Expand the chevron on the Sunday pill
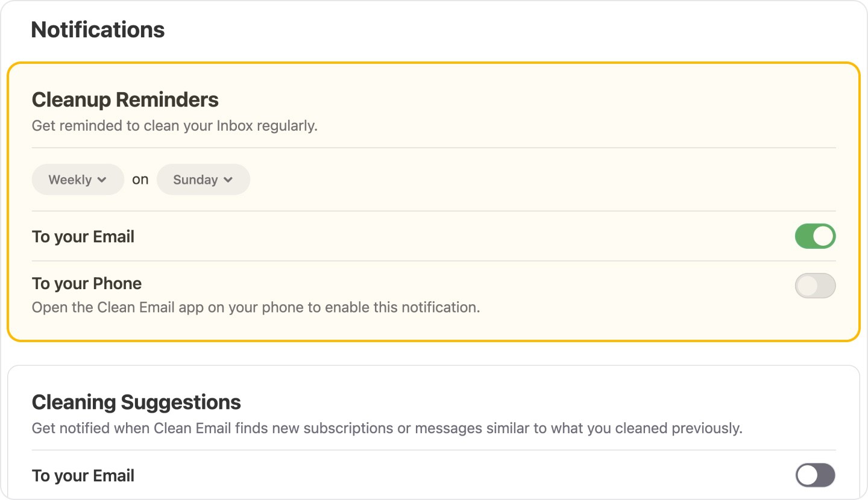 point(228,180)
